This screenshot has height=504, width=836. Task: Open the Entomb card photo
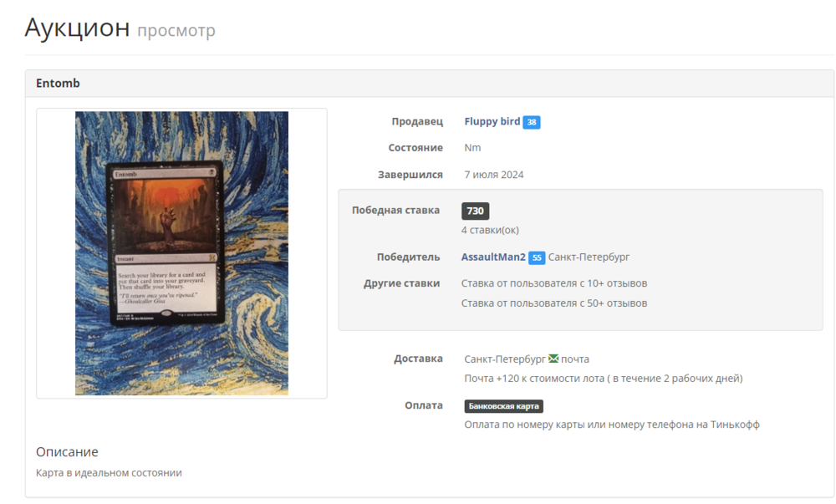[181, 253]
